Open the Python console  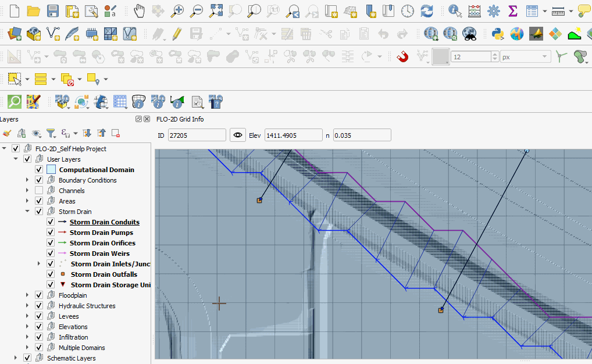(498, 33)
